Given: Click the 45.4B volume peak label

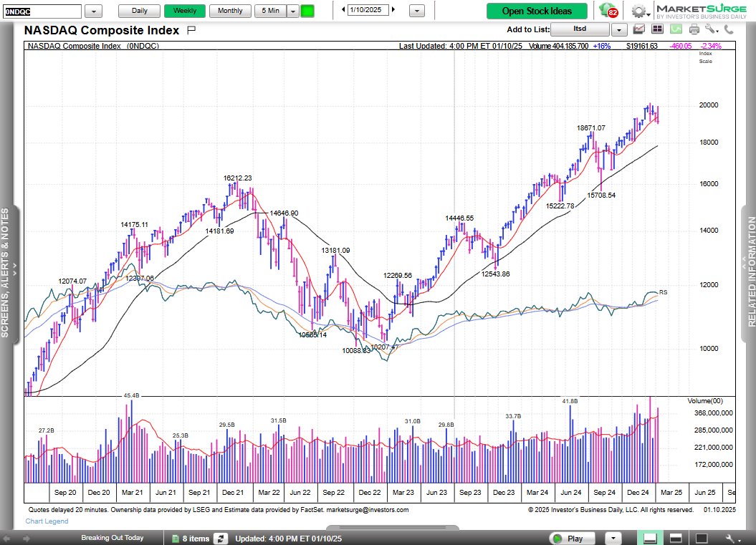Looking at the screenshot, I should pos(131,395).
